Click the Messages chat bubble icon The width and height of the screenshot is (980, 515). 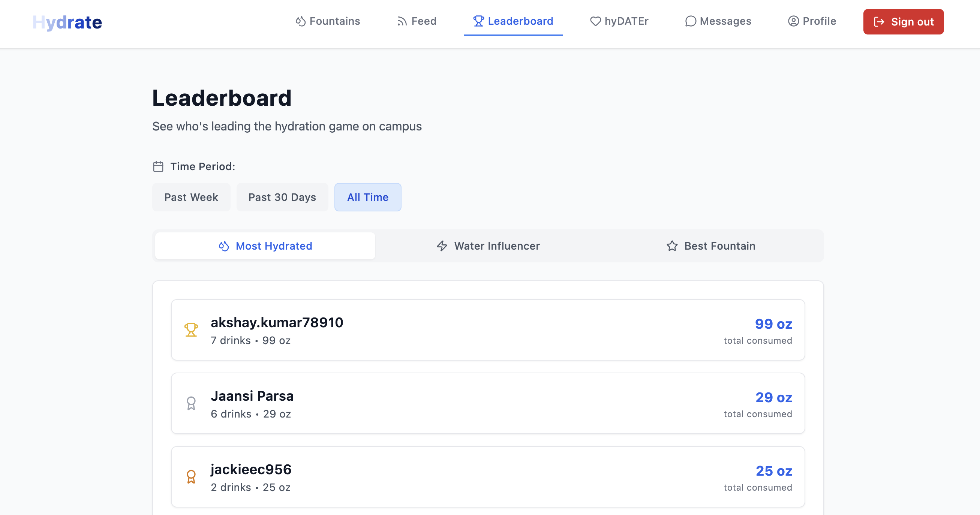click(690, 21)
